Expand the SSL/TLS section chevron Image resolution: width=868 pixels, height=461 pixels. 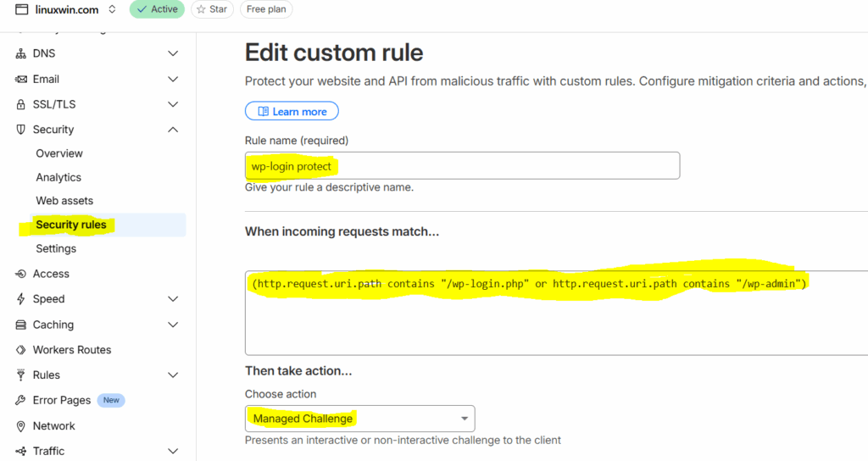click(173, 104)
